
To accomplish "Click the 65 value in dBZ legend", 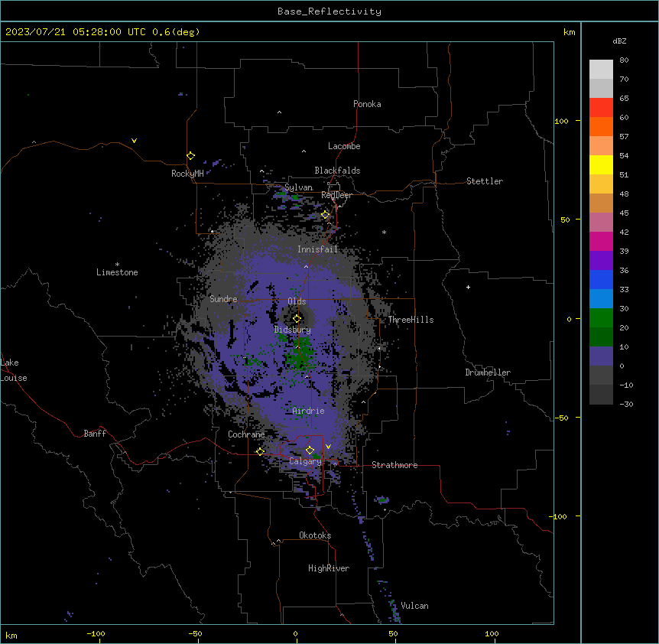I will [x=624, y=99].
